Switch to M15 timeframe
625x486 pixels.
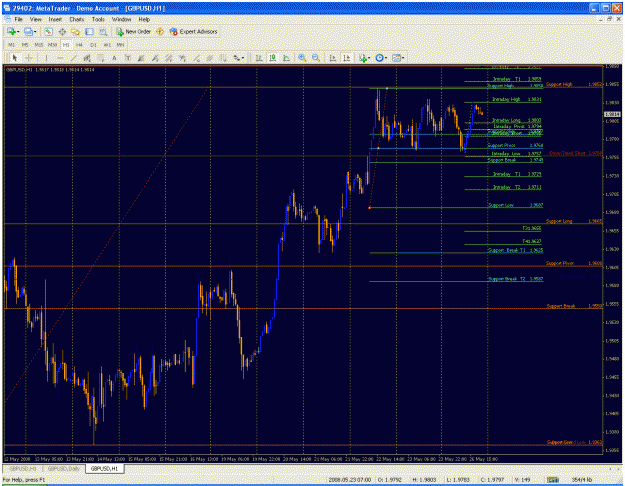click(39, 45)
